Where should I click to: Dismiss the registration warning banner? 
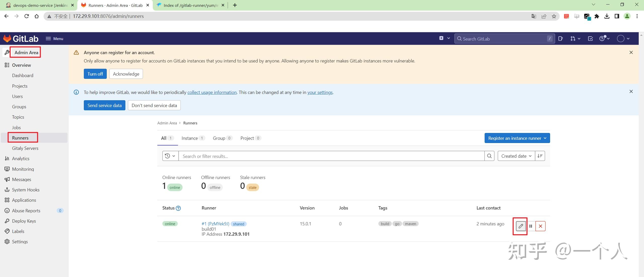coord(631,52)
